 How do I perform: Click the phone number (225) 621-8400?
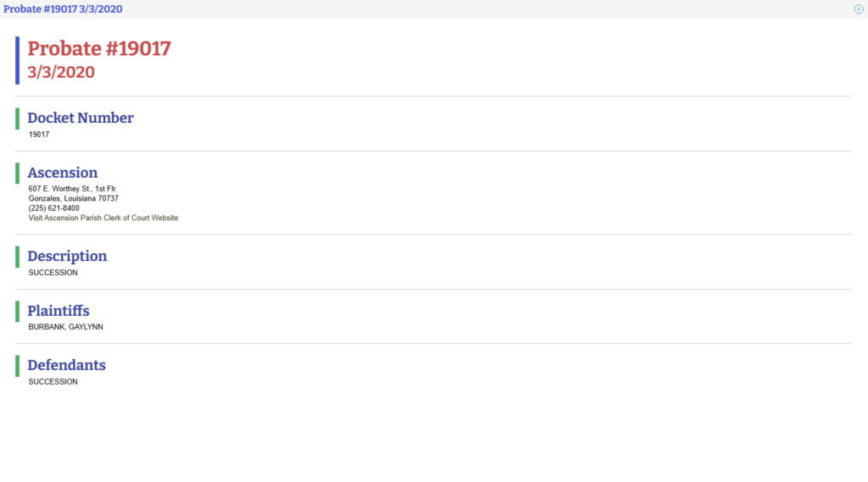pyautogui.click(x=54, y=208)
